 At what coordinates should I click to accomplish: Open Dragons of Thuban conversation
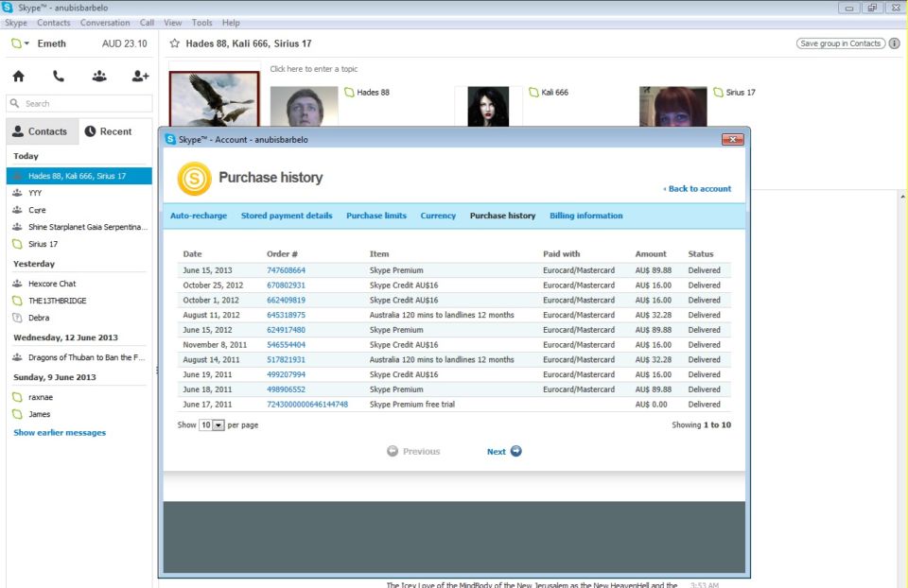pyautogui.click(x=79, y=357)
